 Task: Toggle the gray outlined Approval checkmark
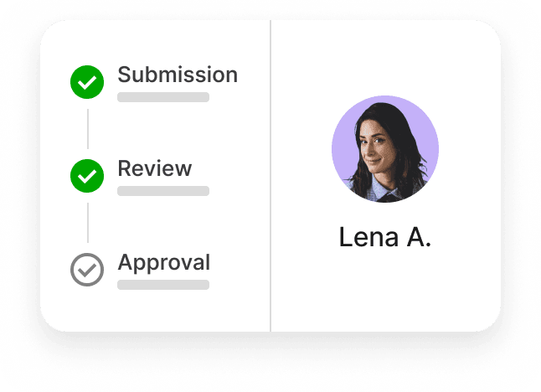click(x=87, y=270)
